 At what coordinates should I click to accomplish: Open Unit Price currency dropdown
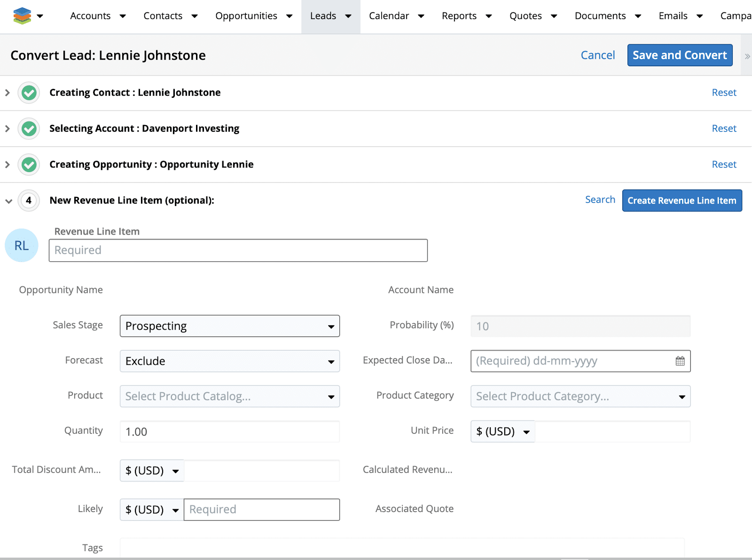[x=502, y=432]
